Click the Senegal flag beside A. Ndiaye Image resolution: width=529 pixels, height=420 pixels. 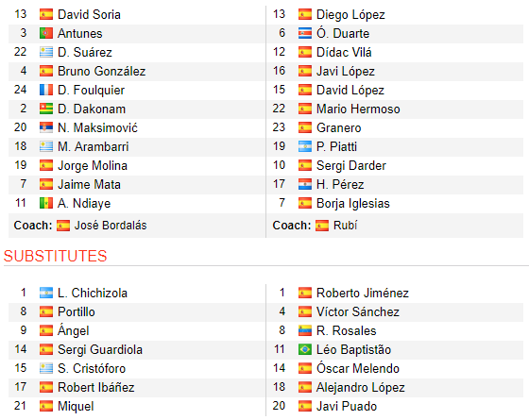46,203
